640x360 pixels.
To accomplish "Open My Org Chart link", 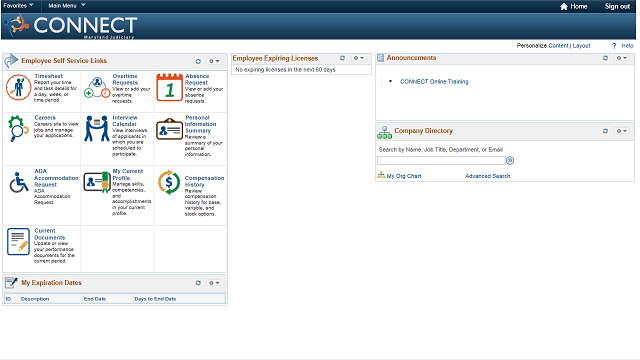I will (404, 176).
